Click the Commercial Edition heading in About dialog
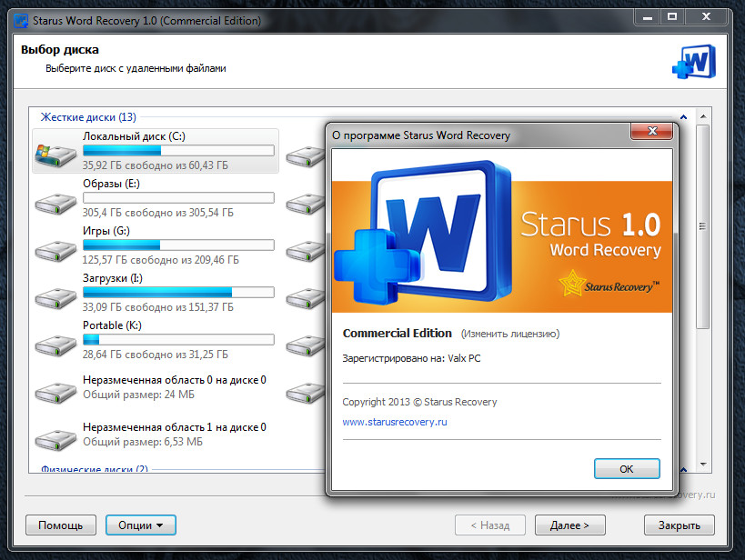Viewport: 745px width, 560px height. tap(398, 334)
